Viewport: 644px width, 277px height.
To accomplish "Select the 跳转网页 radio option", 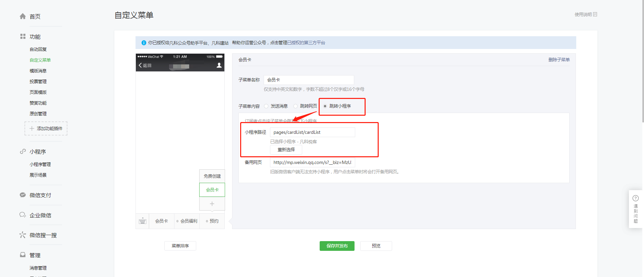I will pos(296,106).
